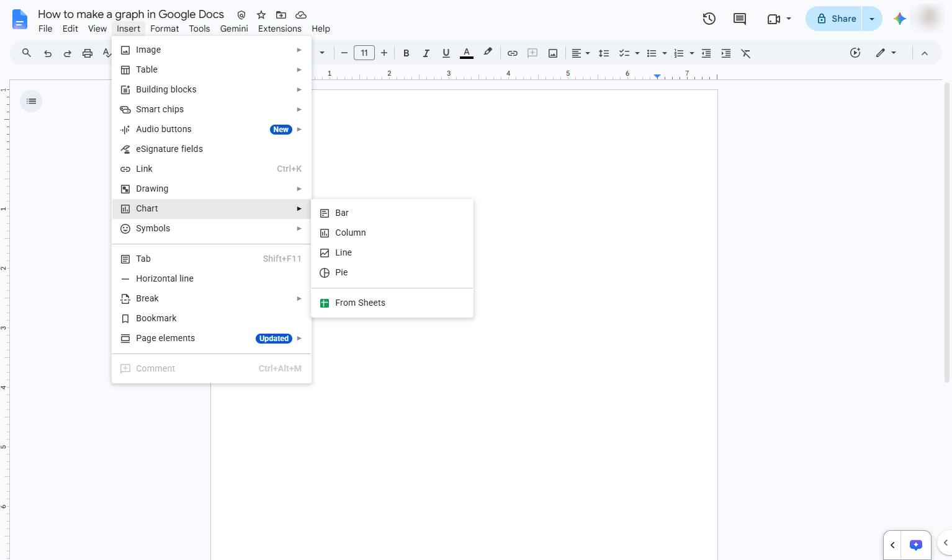Image resolution: width=952 pixels, height=560 pixels.
Task: Open the Extensions menu
Action: tap(280, 29)
